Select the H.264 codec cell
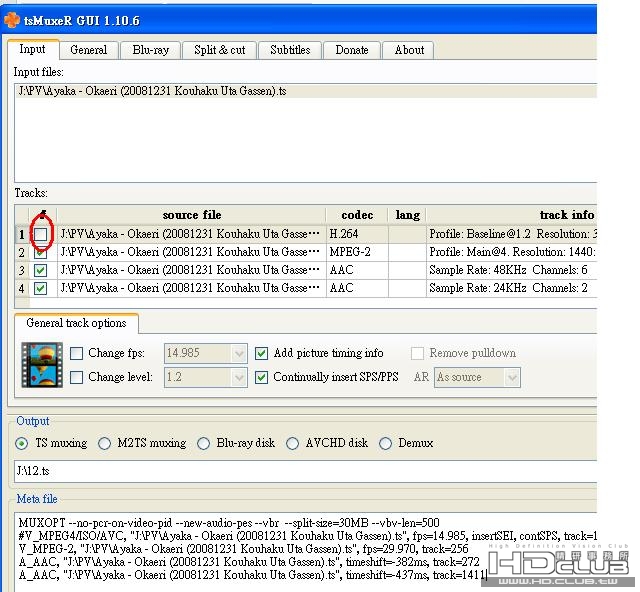The image size is (640, 592). click(x=357, y=234)
